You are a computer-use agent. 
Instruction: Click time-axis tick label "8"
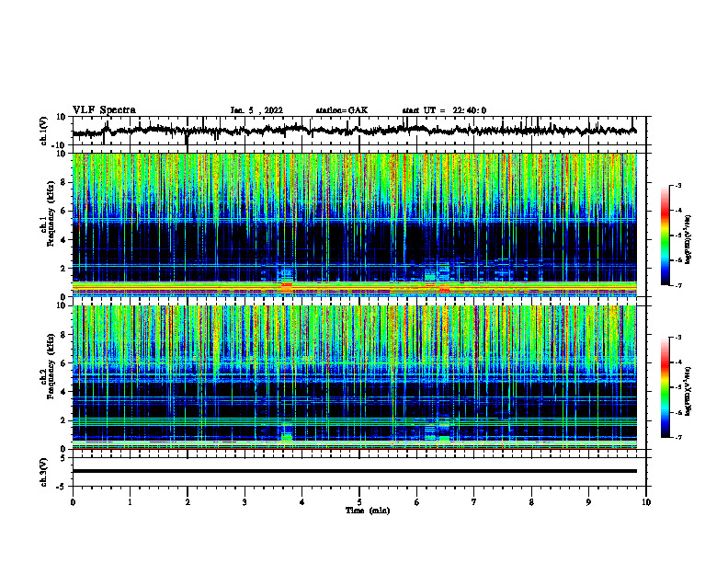click(531, 502)
